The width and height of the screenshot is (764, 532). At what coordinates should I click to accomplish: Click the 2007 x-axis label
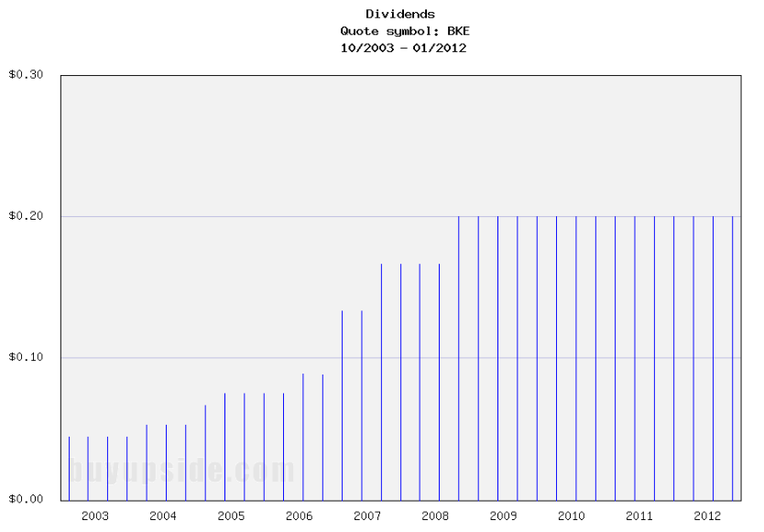367,516
